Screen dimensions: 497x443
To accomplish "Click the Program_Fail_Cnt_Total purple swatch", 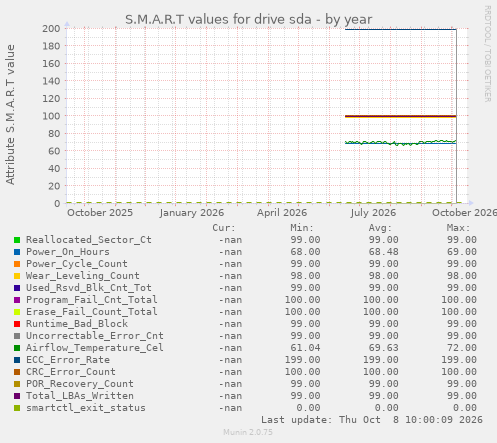I will (17, 300).
